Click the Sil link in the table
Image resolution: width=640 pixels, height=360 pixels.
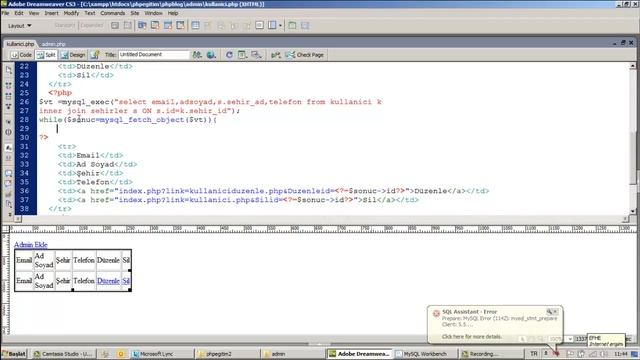pyautogui.click(x=126, y=281)
